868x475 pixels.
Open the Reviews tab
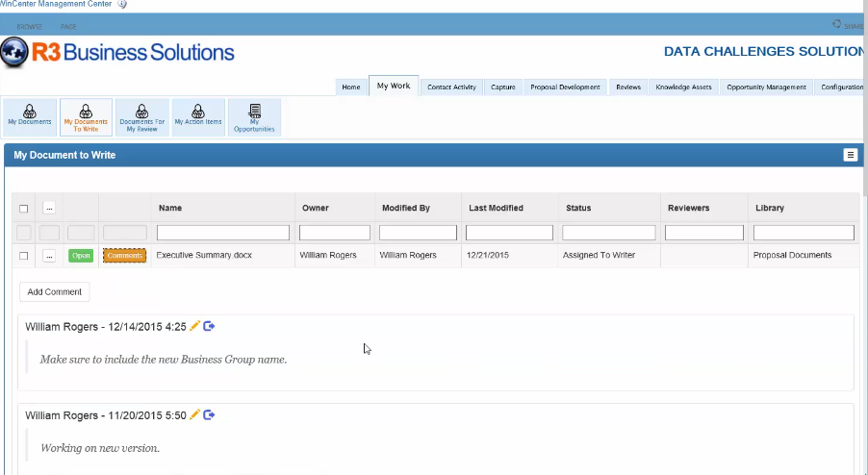click(628, 87)
